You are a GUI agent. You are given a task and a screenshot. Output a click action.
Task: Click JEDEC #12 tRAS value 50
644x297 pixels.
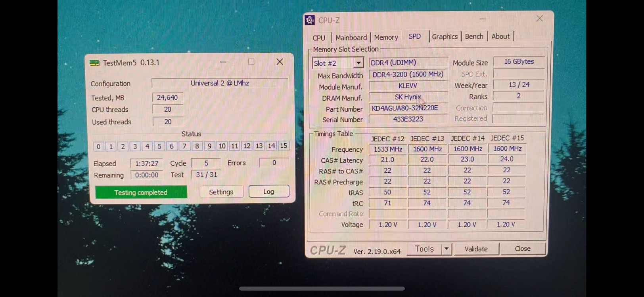click(x=387, y=192)
